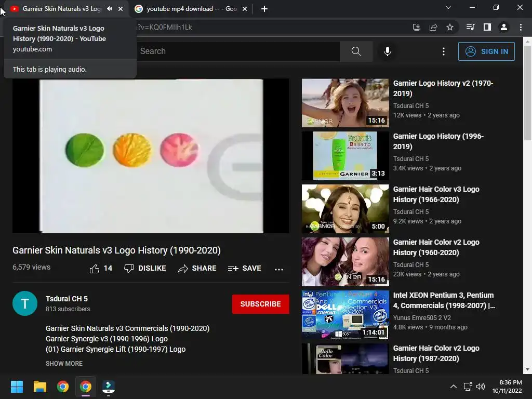This screenshot has width=532, height=399.
Task: Click the install app icon in address bar
Action: pos(416,27)
